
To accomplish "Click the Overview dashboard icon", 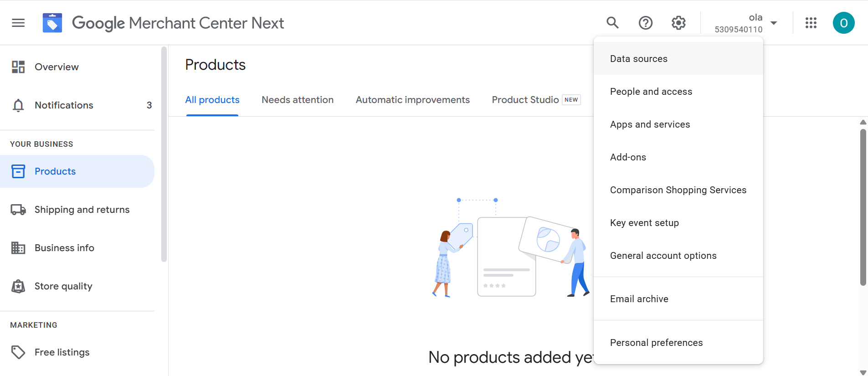I will point(18,67).
